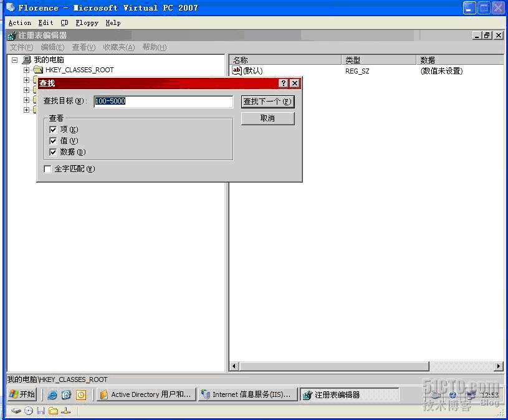Click the 注册表编辑器 taskbar button

349,394
